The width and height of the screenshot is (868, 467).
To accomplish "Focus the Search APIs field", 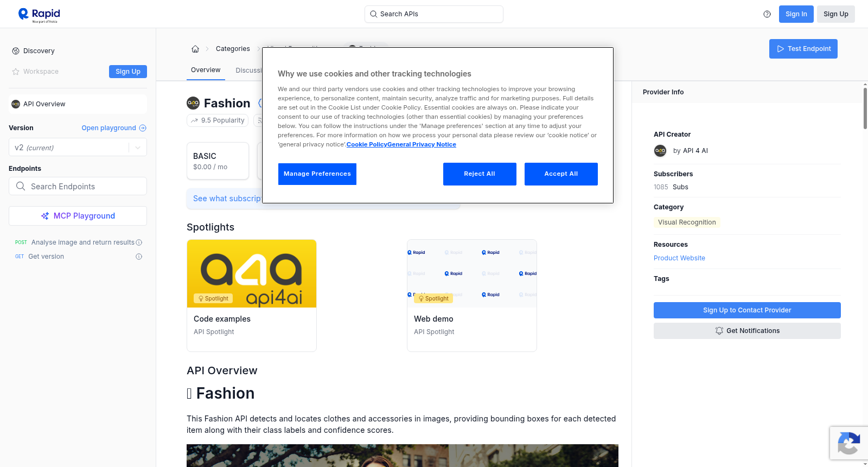I will tap(434, 14).
